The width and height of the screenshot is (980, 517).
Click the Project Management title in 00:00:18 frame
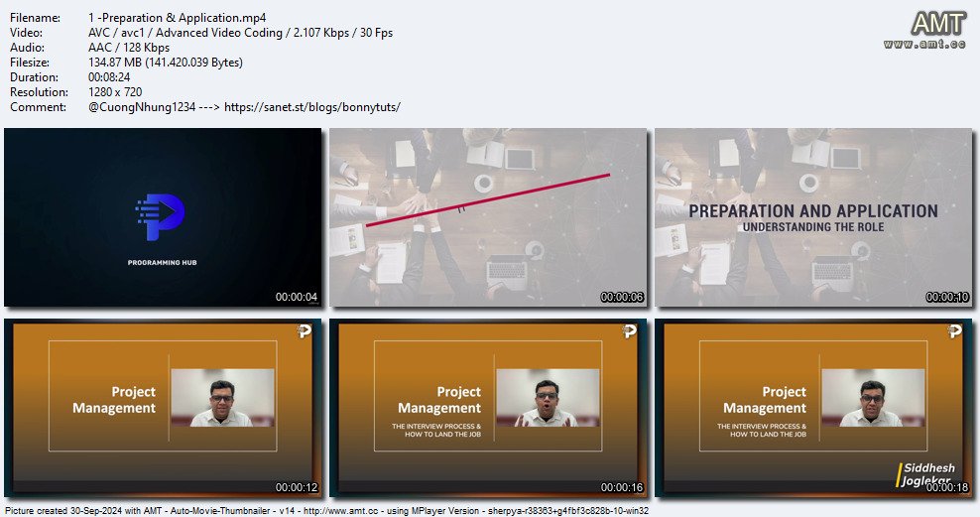click(765, 400)
